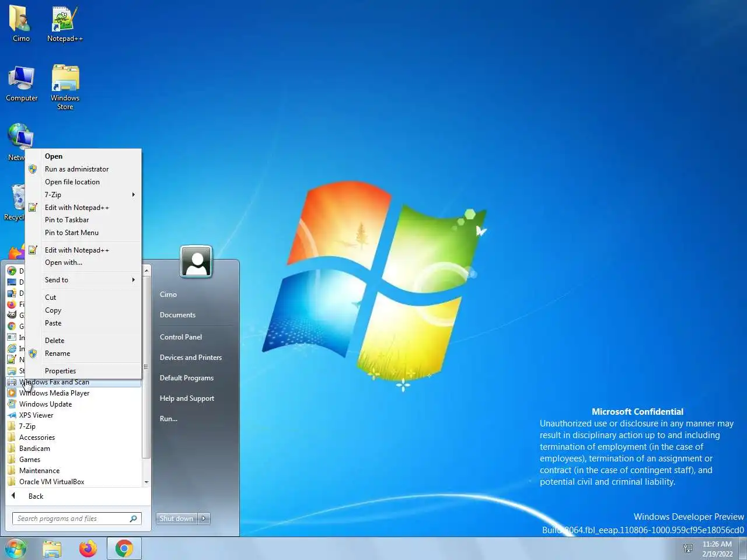Click the taskbar clock showing 11:26 AM
This screenshot has width=747, height=560.
(717, 548)
